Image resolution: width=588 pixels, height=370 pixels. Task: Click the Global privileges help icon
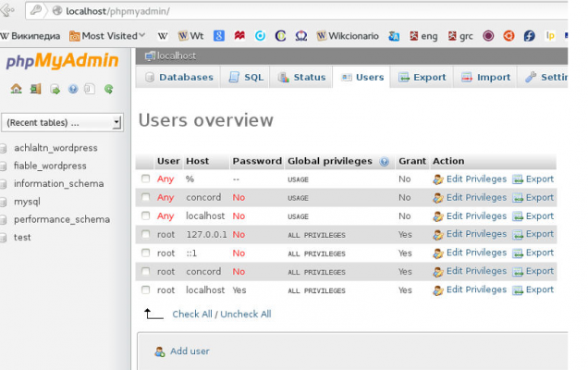pos(384,161)
